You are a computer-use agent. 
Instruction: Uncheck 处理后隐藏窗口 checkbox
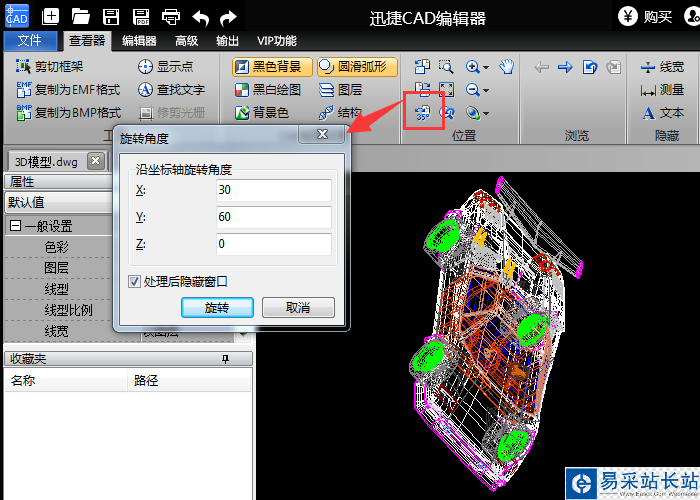(x=134, y=281)
